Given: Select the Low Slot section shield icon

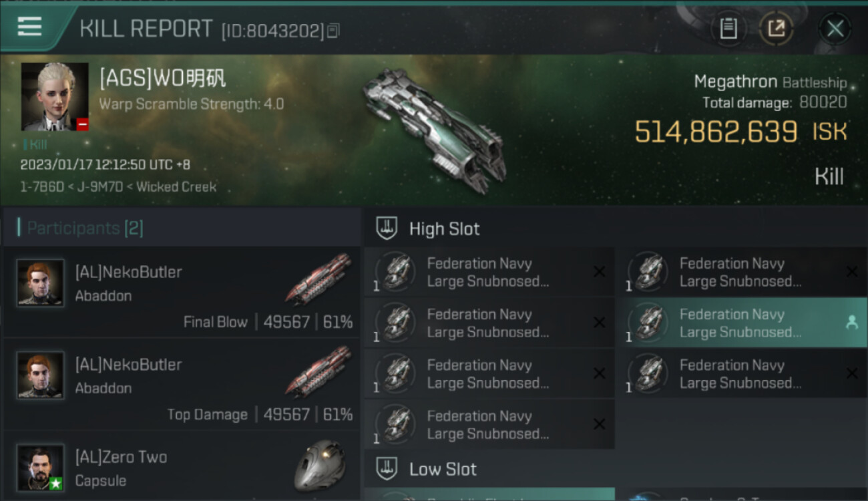Looking at the screenshot, I should (387, 468).
